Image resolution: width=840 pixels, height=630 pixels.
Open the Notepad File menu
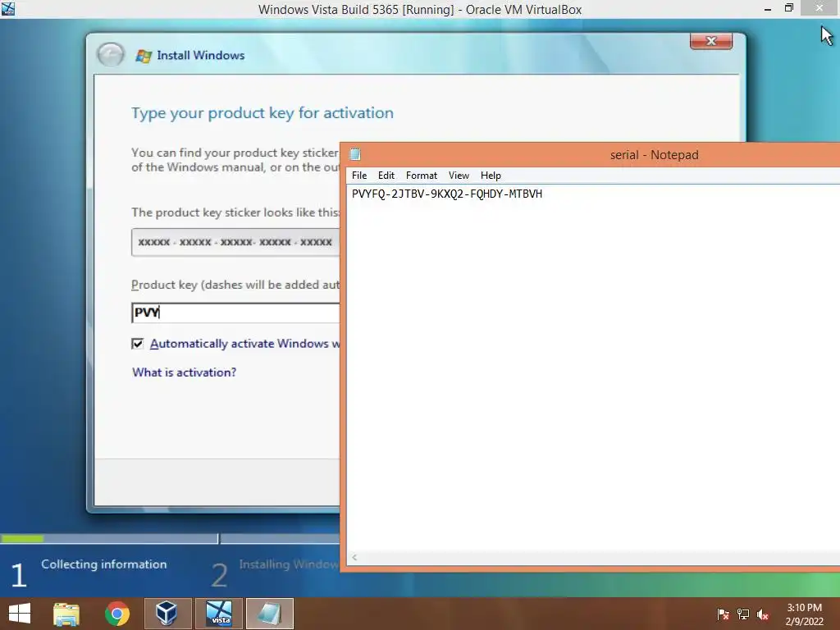pos(359,176)
